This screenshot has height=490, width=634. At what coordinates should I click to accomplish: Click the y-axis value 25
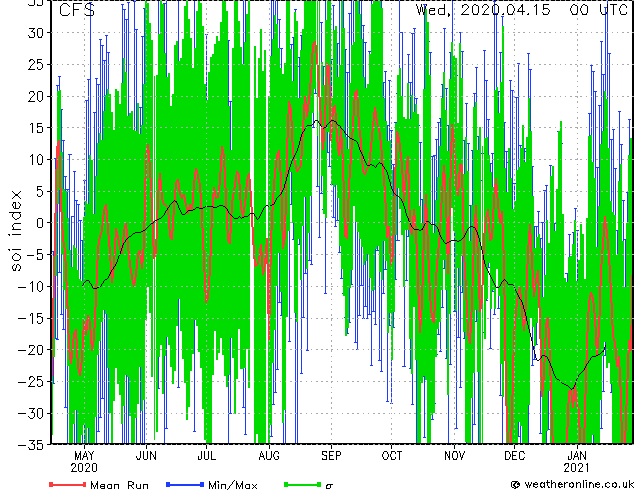click(x=35, y=64)
